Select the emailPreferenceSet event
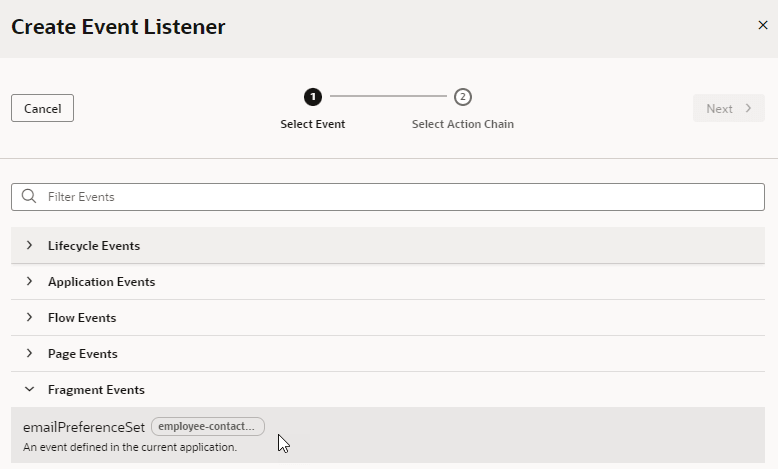This screenshot has height=469, width=778. (x=84, y=427)
